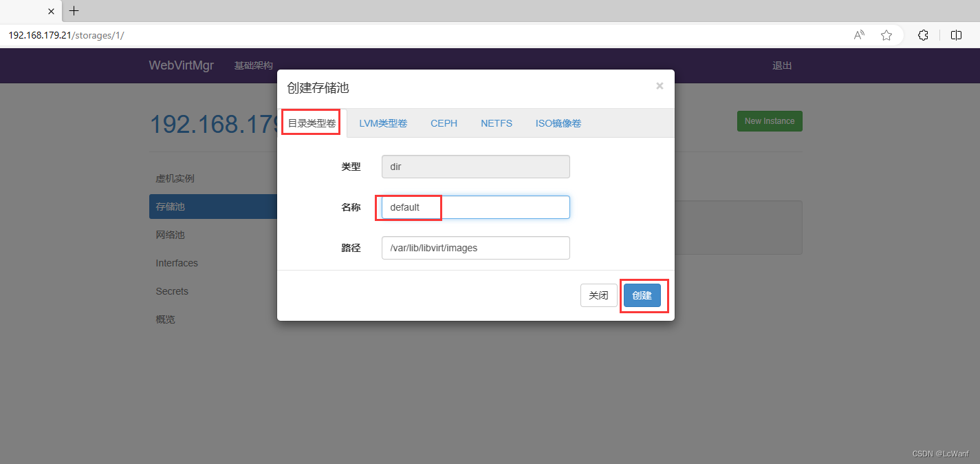Viewport: 980px width, 464px height.
Task: Click the blue 创建 button
Action: [x=642, y=295]
